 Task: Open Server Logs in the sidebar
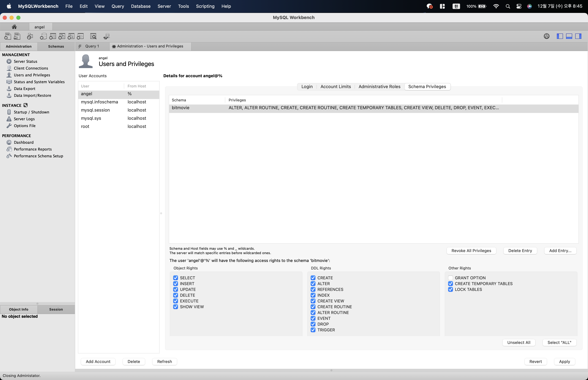(24, 119)
